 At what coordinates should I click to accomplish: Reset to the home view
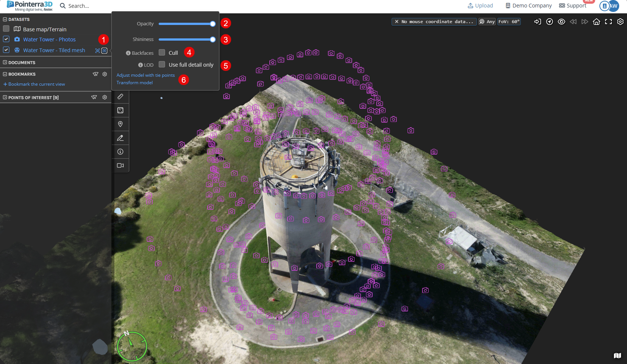(596, 22)
